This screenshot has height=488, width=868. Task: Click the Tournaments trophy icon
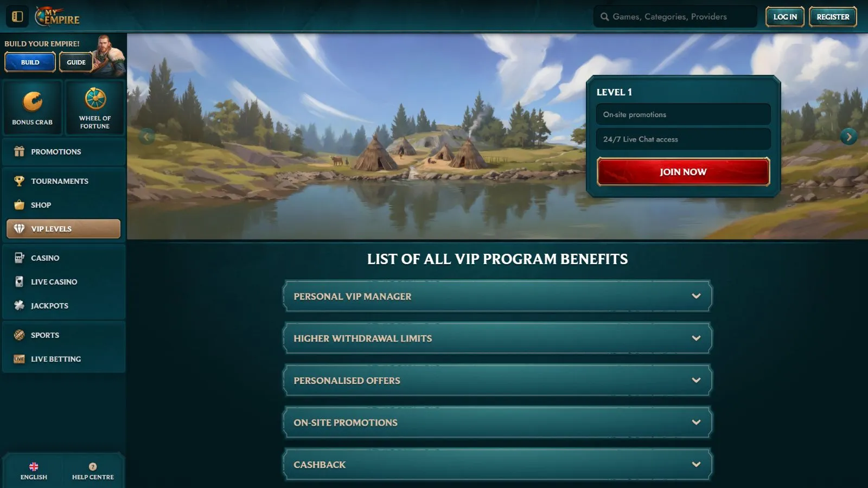click(20, 181)
